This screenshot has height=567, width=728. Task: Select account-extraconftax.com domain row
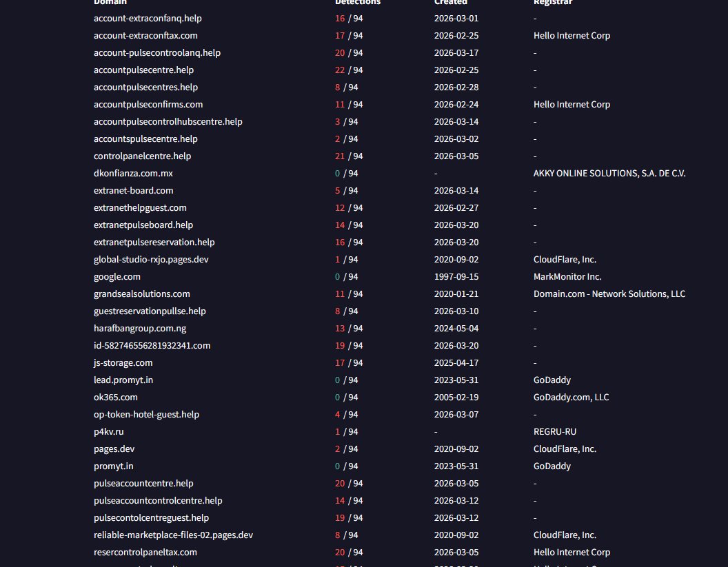145,35
